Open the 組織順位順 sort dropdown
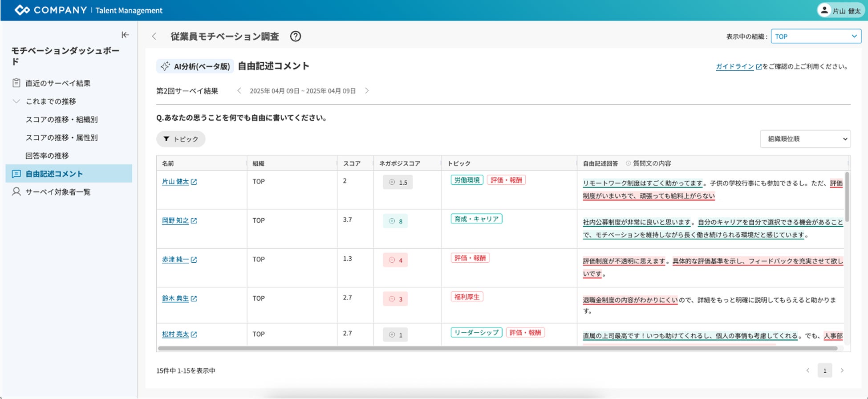The image size is (868, 399). pos(805,139)
